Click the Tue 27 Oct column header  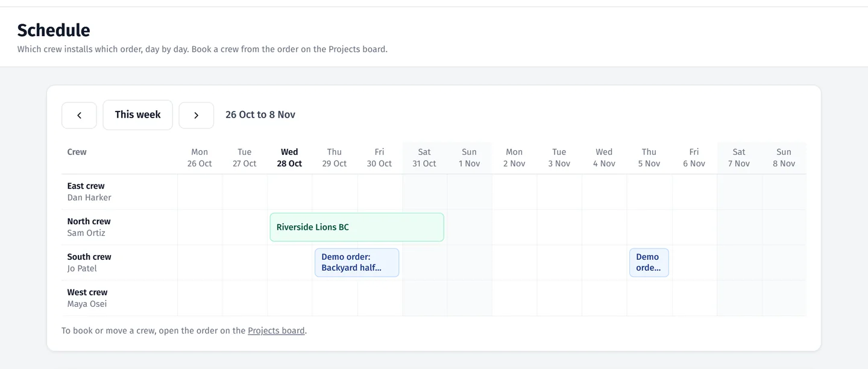click(x=245, y=158)
